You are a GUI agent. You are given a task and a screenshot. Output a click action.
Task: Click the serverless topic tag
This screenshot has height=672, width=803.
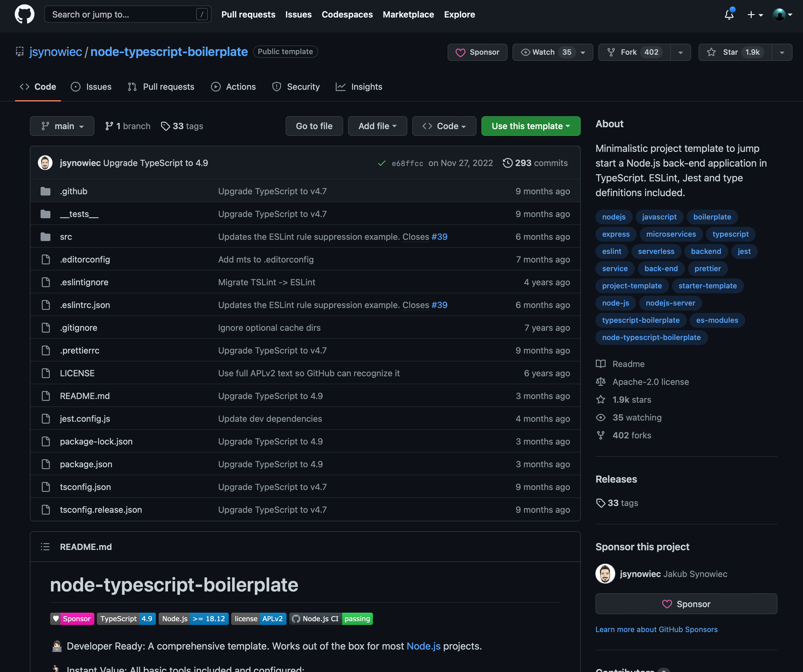pos(656,251)
